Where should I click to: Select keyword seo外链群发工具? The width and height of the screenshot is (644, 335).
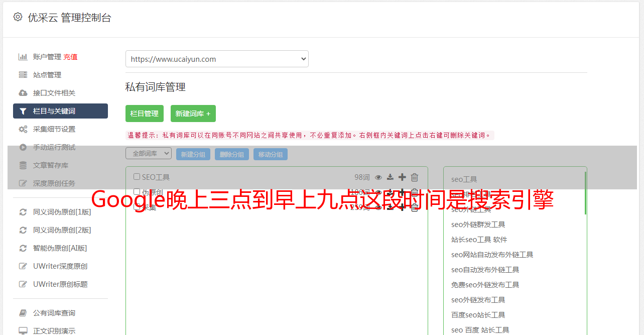pyautogui.click(x=478, y=225)
